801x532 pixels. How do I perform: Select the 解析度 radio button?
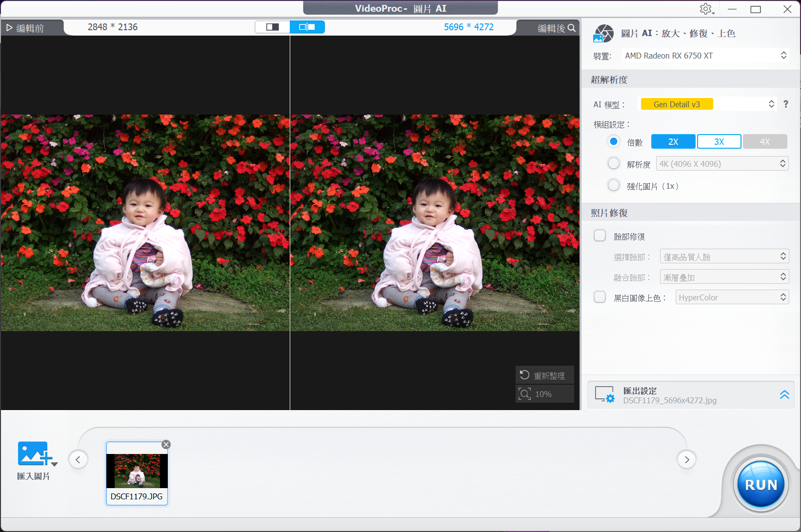click(x=614, y=164)
